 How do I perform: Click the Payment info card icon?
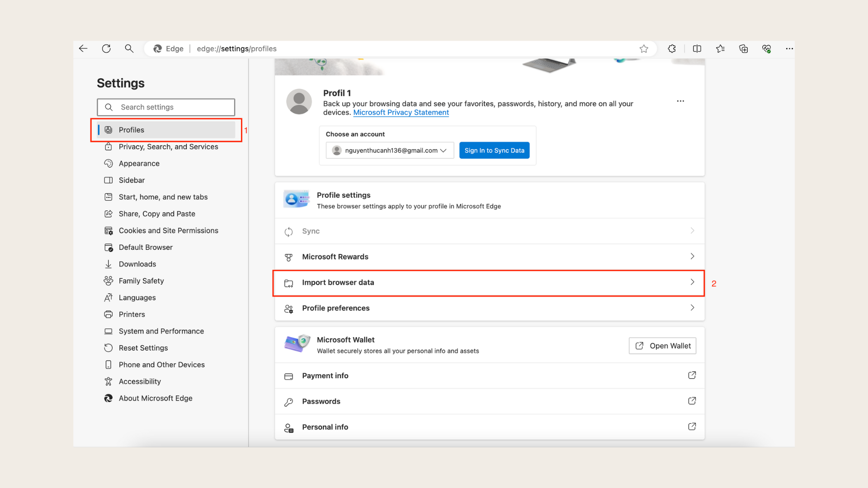(288, 376)
